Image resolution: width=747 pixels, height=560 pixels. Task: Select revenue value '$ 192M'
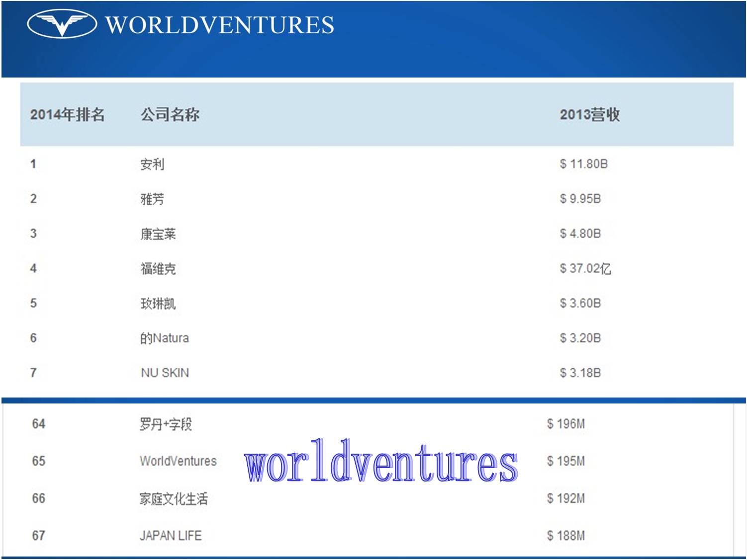tap(566, 498)
